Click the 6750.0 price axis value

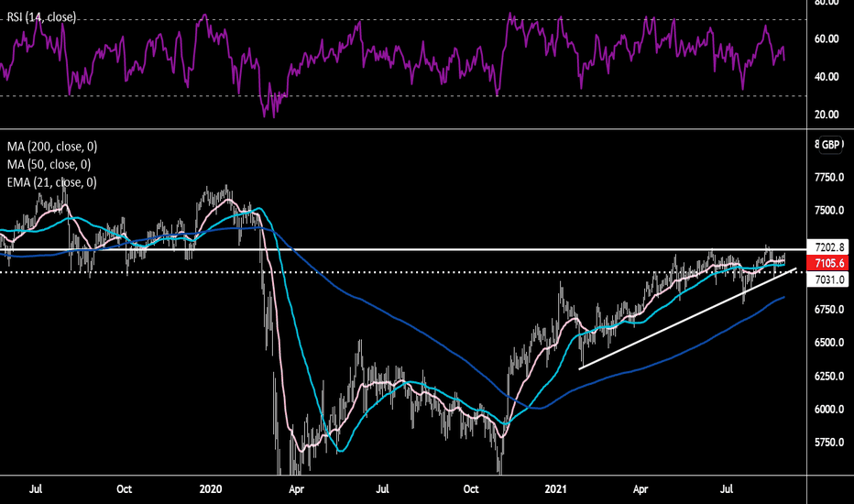[829, 310]
